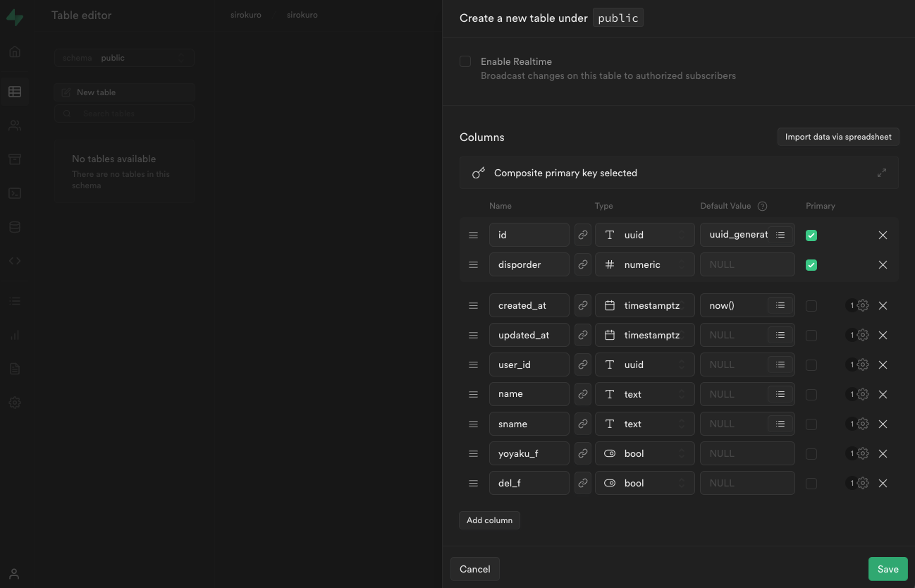This screenshot has width=915, height=588.
Task: Remove the disporder column
Action: [883, 264]
